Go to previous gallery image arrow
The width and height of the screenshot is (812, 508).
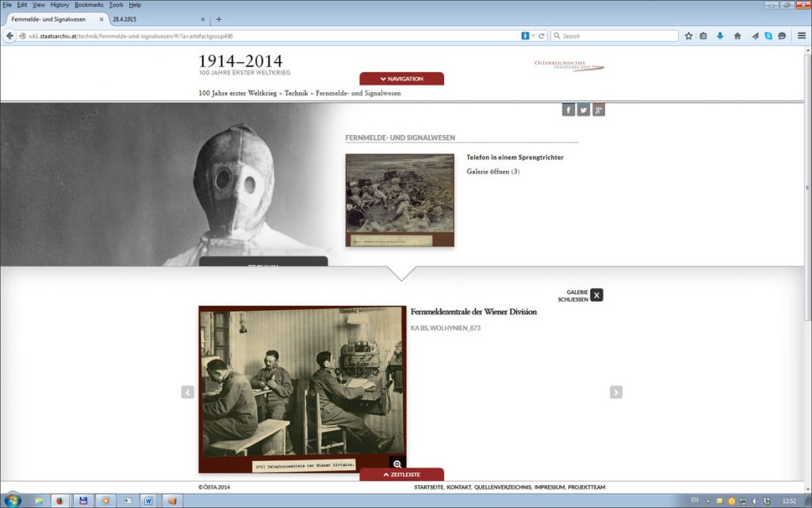pyautogui.click(x=188, y=392)
